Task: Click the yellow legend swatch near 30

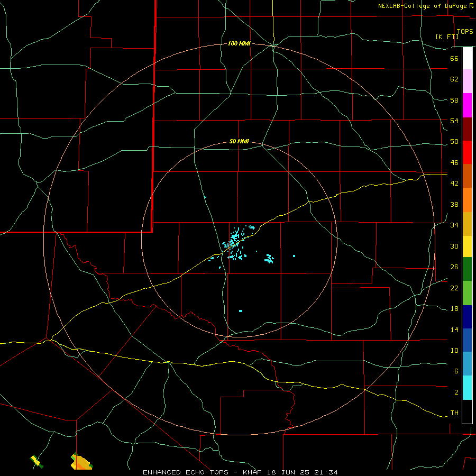Action: coord(467,246)
